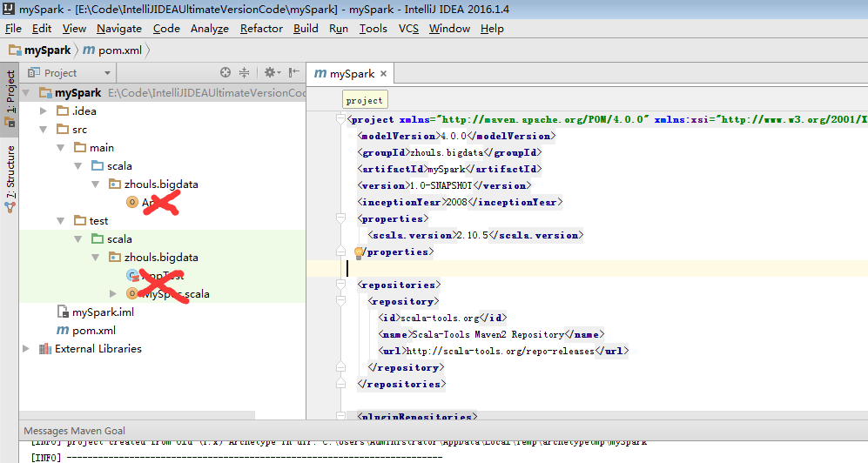
Task: Select scala source root folder icon under main
Action: tap(98, 166)
